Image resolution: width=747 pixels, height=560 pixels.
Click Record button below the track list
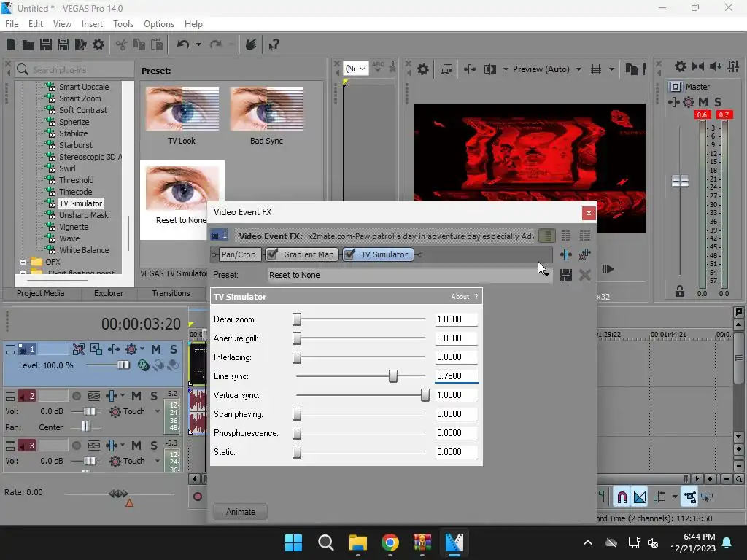pyautogui.click(x=197, y=497)
